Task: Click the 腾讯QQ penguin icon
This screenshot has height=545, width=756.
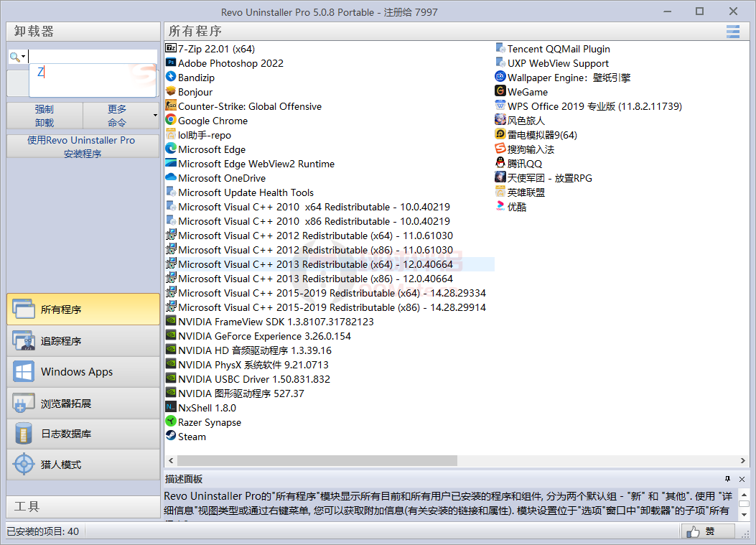Action: pyautogui.click(x=500, y=164)
